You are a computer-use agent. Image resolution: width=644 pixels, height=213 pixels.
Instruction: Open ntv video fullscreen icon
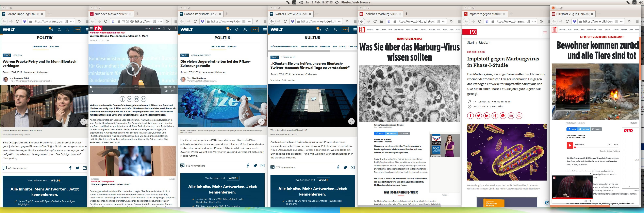pos(172,91)
